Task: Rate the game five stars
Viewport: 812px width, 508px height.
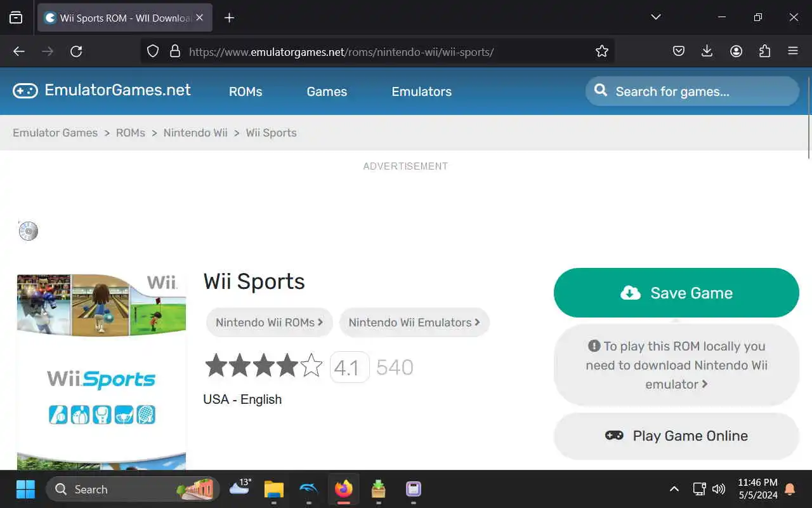Action: coord(311,366)
